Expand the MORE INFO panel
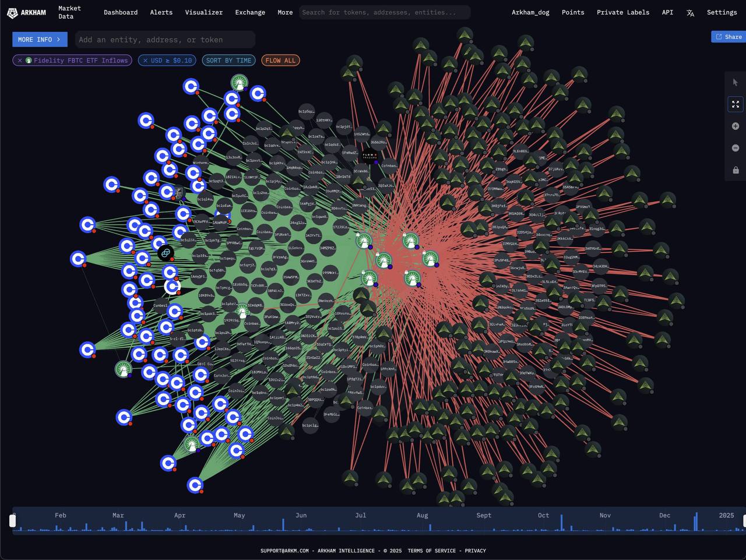 (40, 40)
